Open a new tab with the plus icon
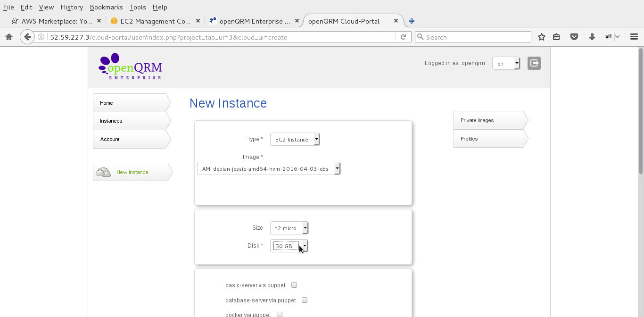The height and width of the screenshot is (317, 644). [x=412, y=21]
